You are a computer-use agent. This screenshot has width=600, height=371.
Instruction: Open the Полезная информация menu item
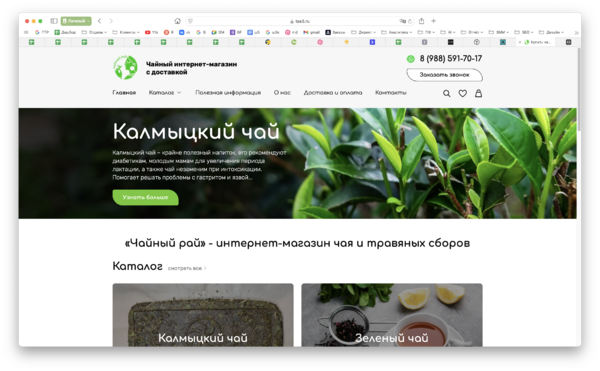(228, 93)
